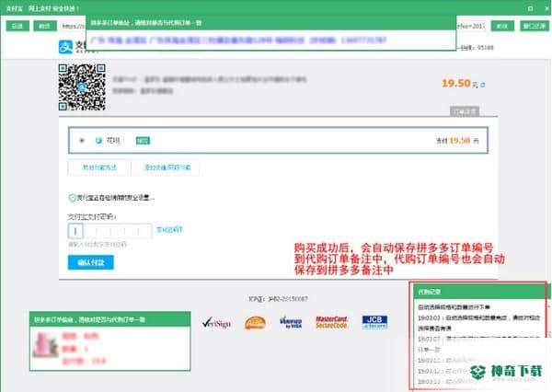
Task: Click the Alipay logo icon
Action: 66,47
